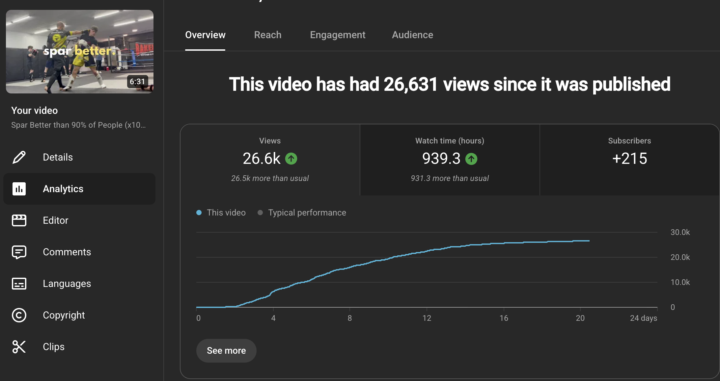This screenshot has height=381, width=720.
Task: Switch to the Reach tab
Action: point(268,35)
